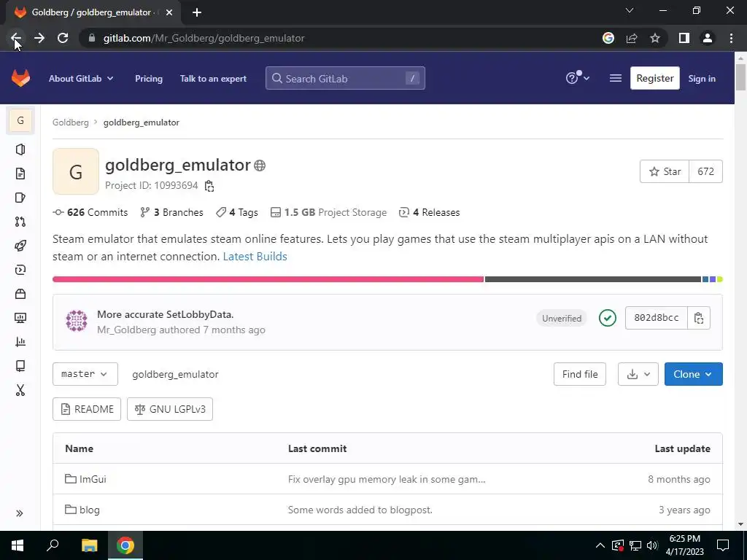
Task: Open the Wiki sidebar icon
Action: [x=20, y=366]
